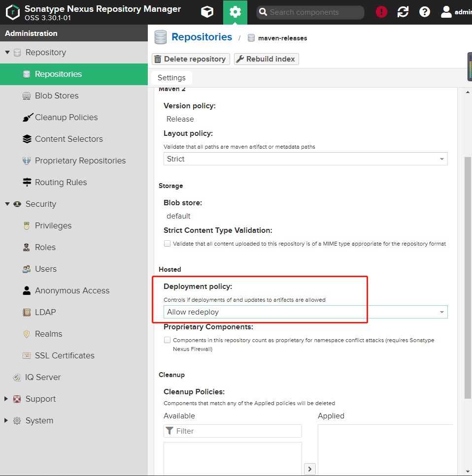
Task: Select the Settings tab
Action: pyautogui.click(x=171, y=78)
